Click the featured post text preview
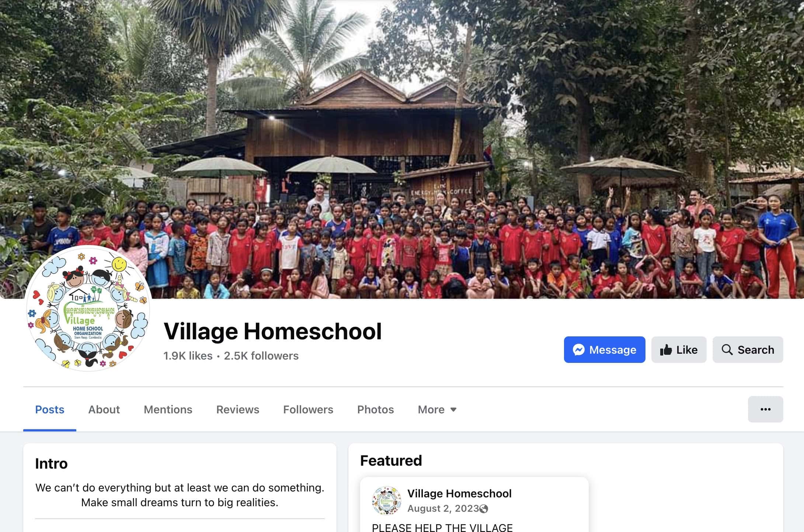This screenshot has width=804, height=532. (442, 527)
